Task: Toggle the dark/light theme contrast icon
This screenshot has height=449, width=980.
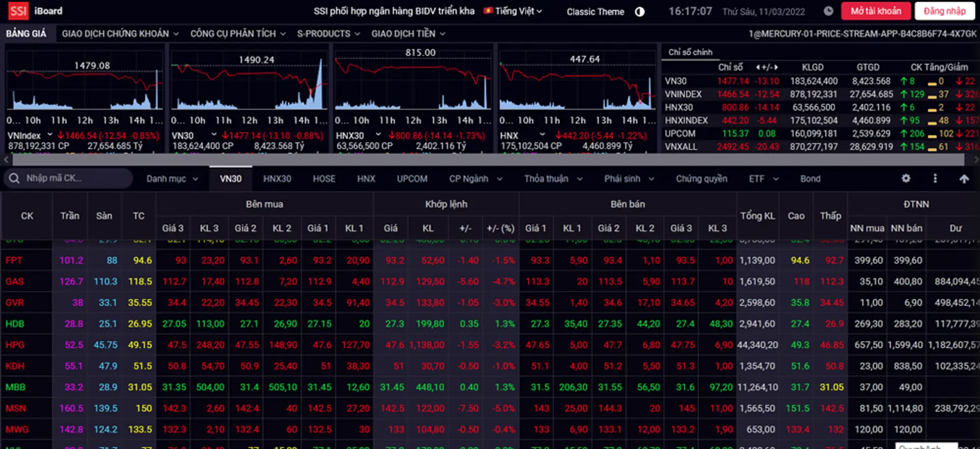Action: [x=640, y=11]
